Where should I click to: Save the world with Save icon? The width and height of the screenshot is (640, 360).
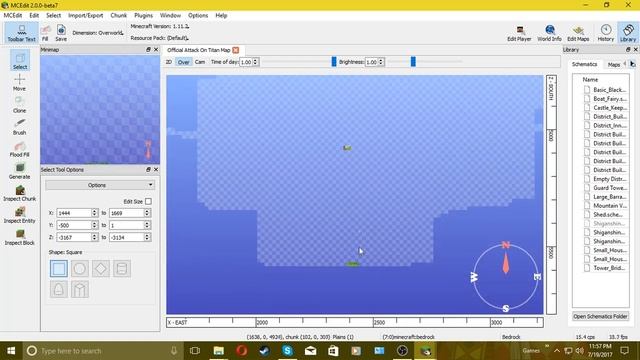point(61,33)
